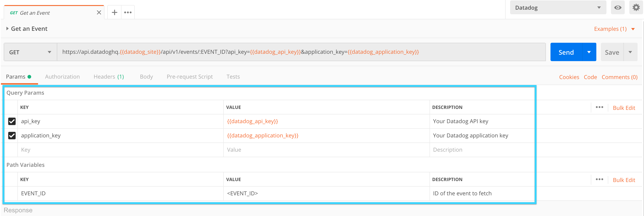Expand the Examples (1) dropdown
The image size is (644, 216).
(x=611, y=28)
